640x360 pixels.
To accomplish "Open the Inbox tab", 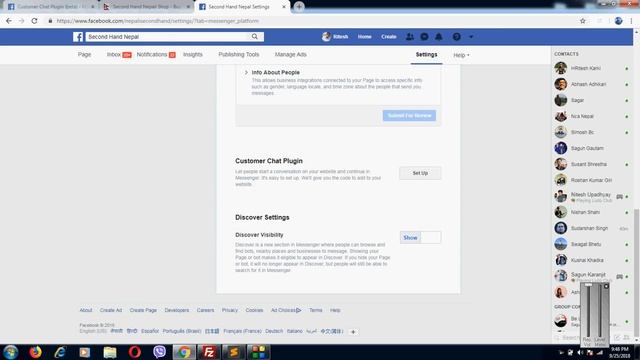I will tap(119, 55).
